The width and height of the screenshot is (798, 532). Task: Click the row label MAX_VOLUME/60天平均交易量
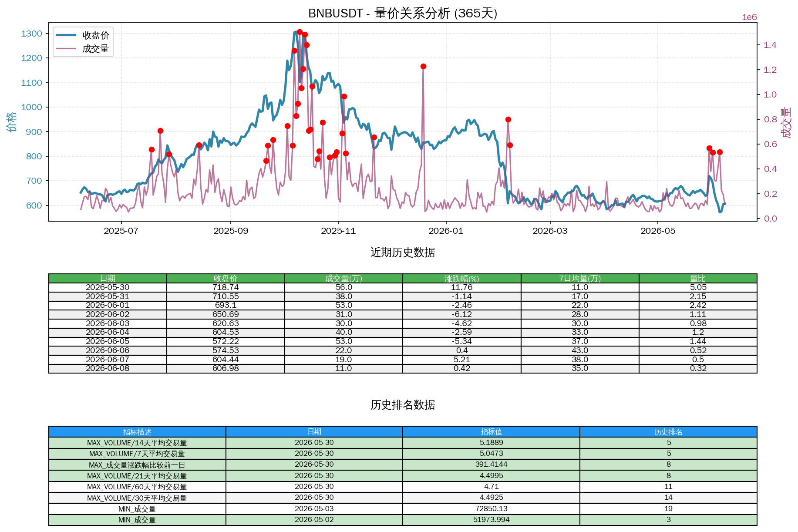click(x=137, y=487)
